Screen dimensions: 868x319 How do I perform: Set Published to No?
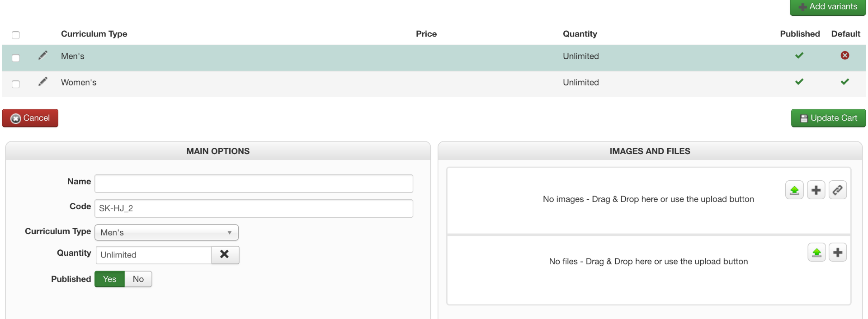[x=138, y=279]
